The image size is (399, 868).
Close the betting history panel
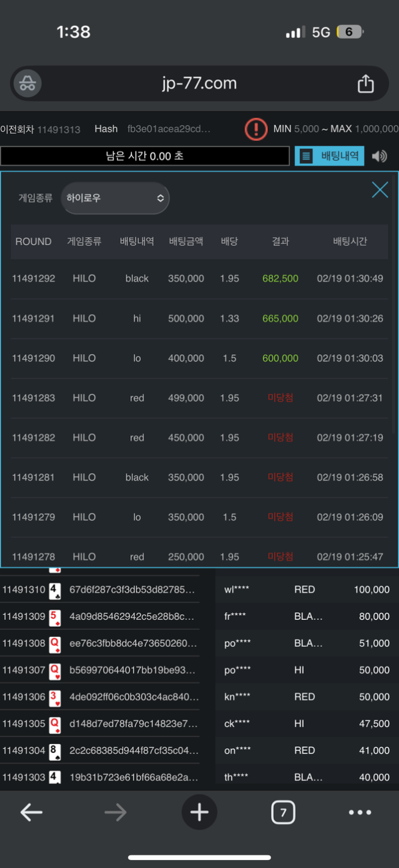pos(380,190)
